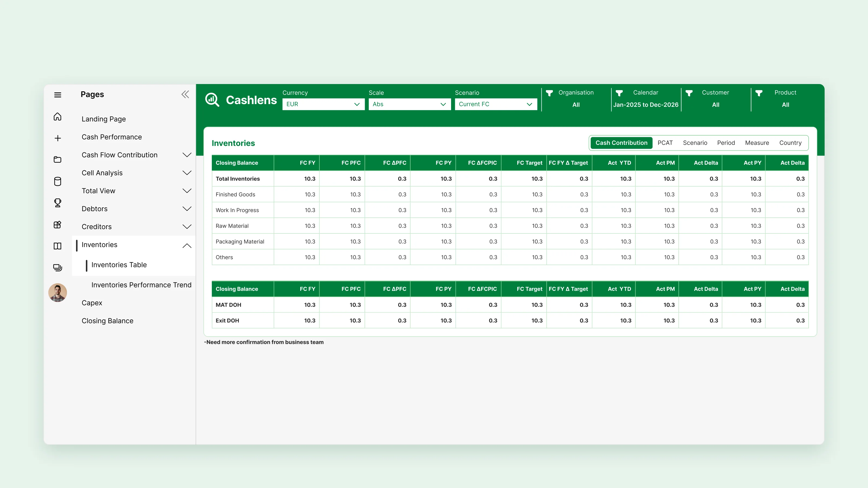The height and width of the screenshot is (488, 868).
Task: Click the home icon in sidebar
Action: [58, 117]
